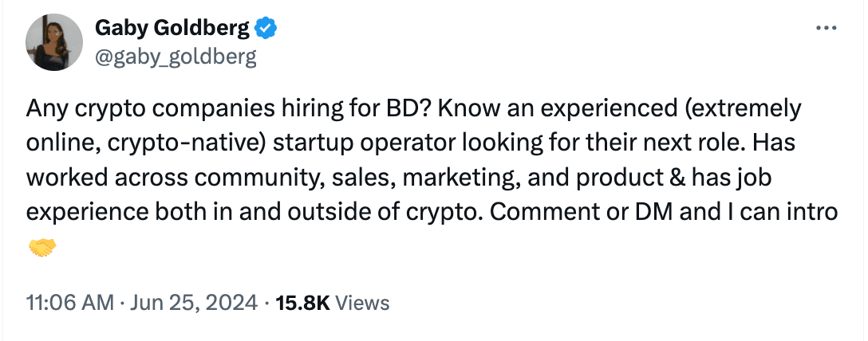Click the Views label

coord(362,303)
